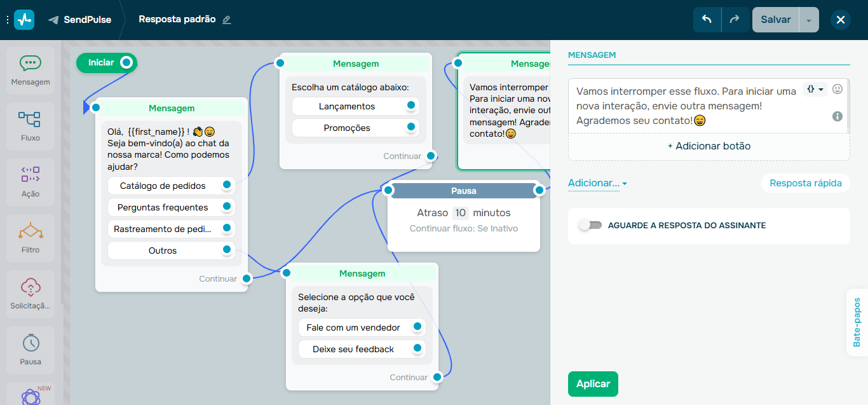Click the Resposta padrão flow title
Screen dimensions: 868x405
coord(177,20)
